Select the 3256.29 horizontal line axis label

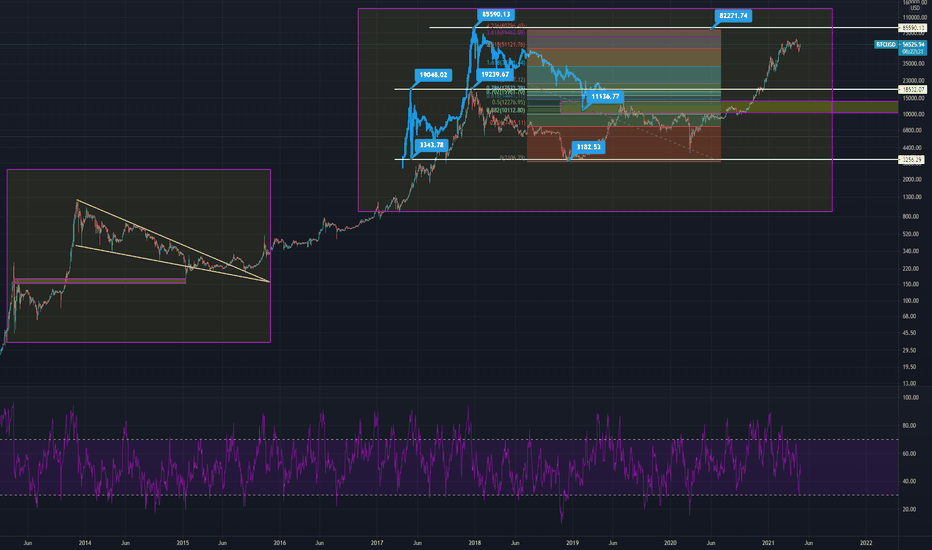912,159
